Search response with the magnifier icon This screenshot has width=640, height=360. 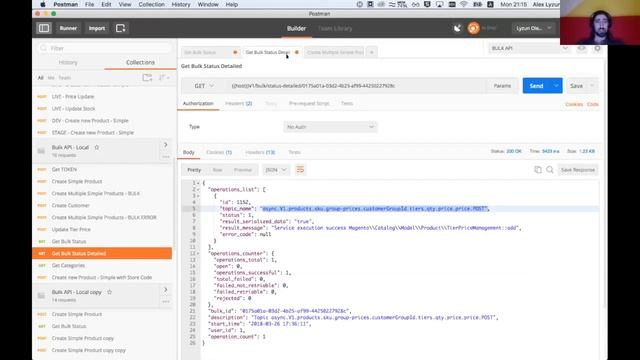[550, 170]
